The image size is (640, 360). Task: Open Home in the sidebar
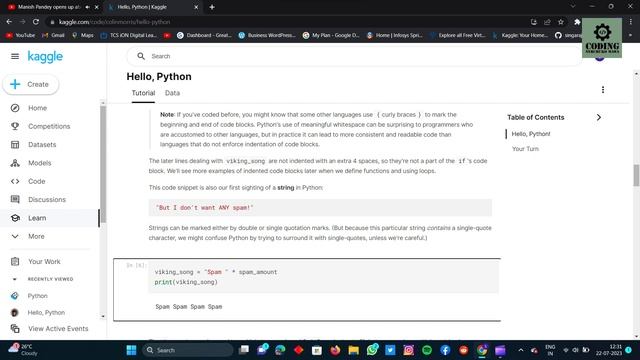(x=37, y=108)
